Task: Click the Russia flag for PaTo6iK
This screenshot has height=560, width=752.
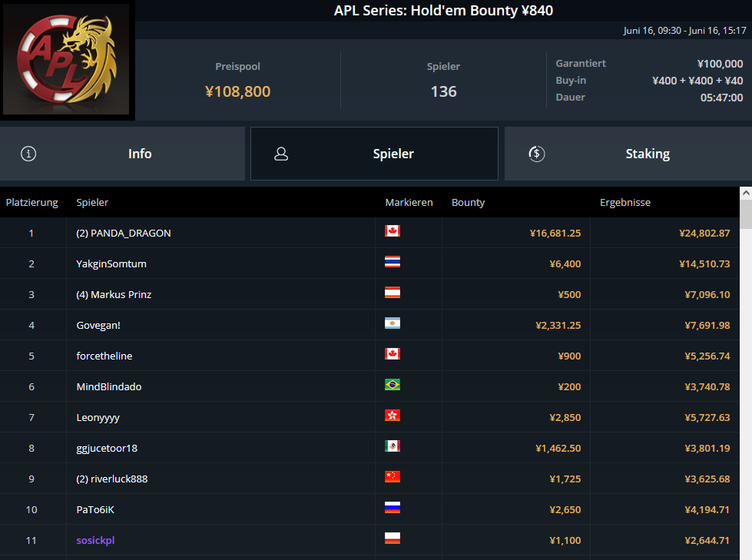Action: pos(393,507)
